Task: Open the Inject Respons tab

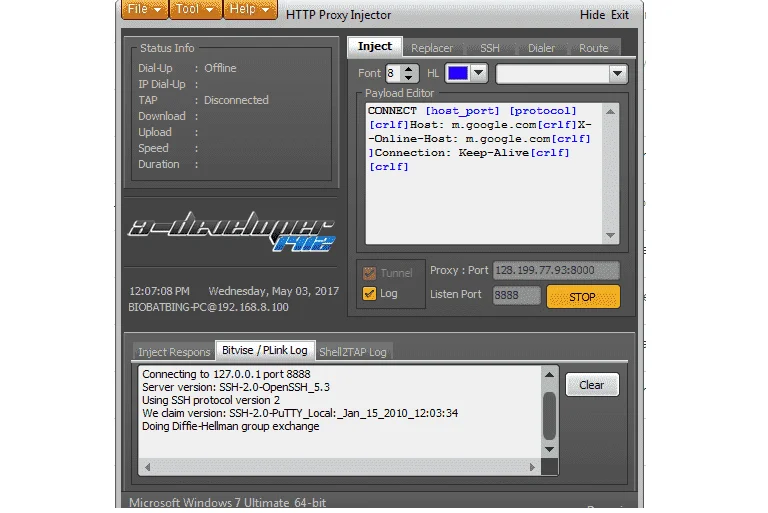Action: (x=174, y=352)
